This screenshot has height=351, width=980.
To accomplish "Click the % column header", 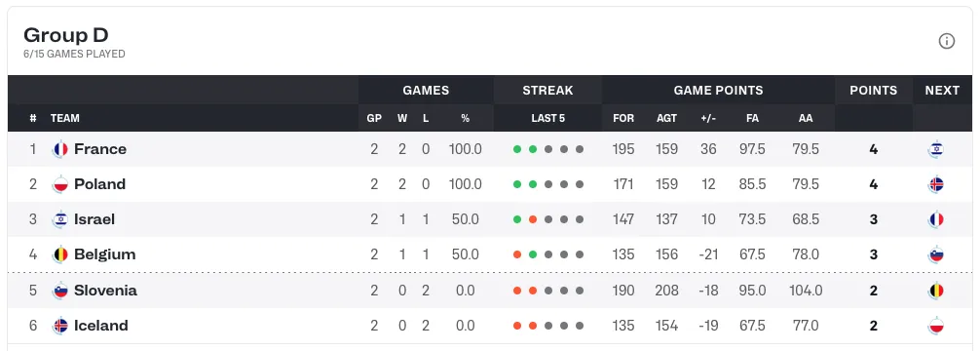I will point(465,118).
